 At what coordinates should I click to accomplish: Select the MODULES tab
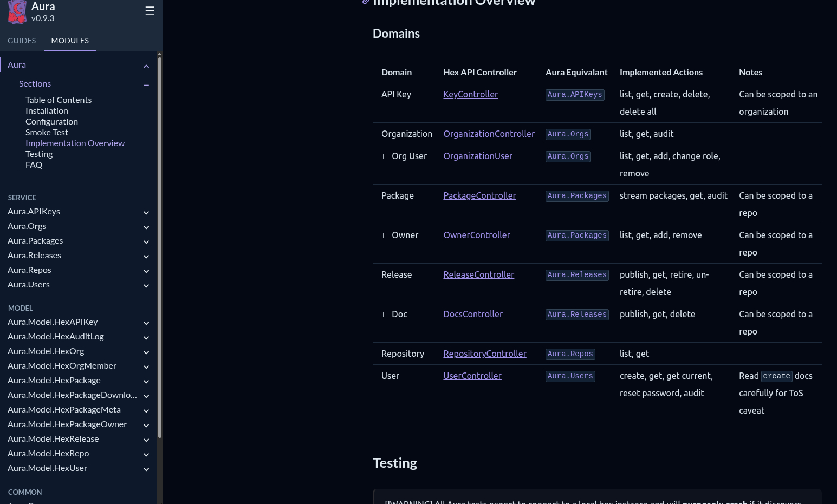70,41
